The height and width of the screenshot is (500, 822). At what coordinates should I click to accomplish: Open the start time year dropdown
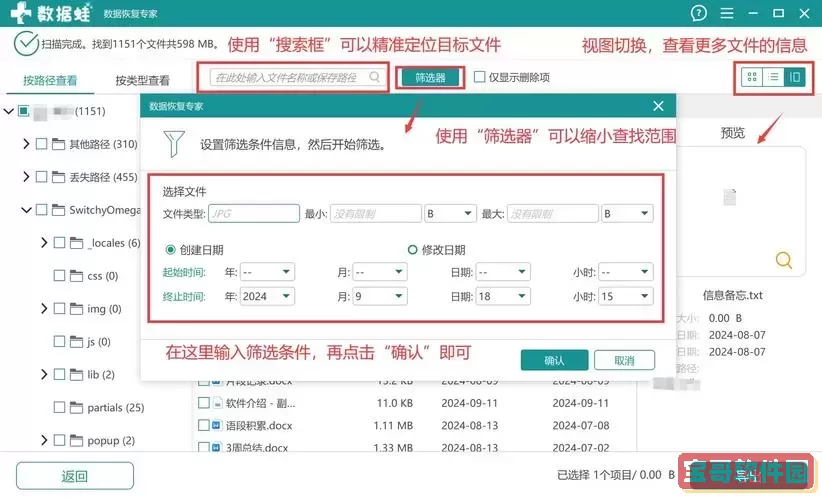[x=267, y=272]
